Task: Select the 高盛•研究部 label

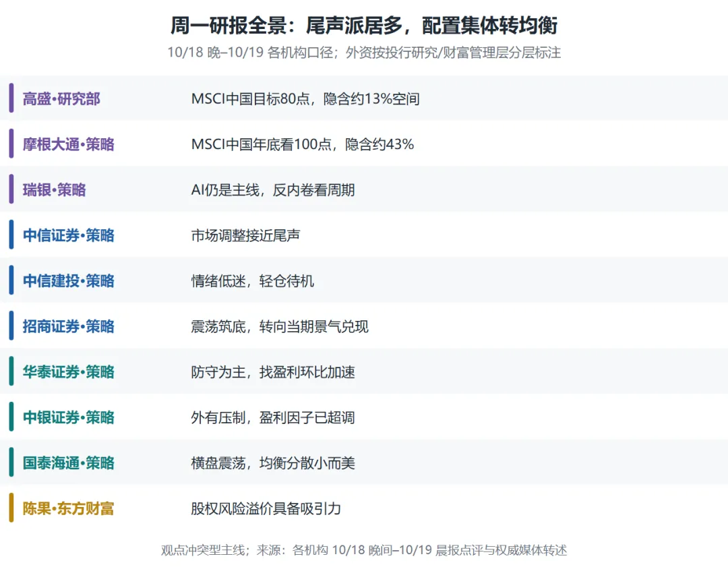Action: point(61,99)
